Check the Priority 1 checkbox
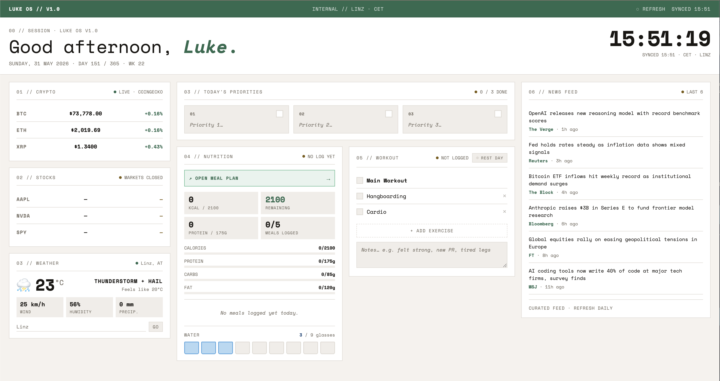The width and height of the screenshot is (720, 381). coord(279,114)
